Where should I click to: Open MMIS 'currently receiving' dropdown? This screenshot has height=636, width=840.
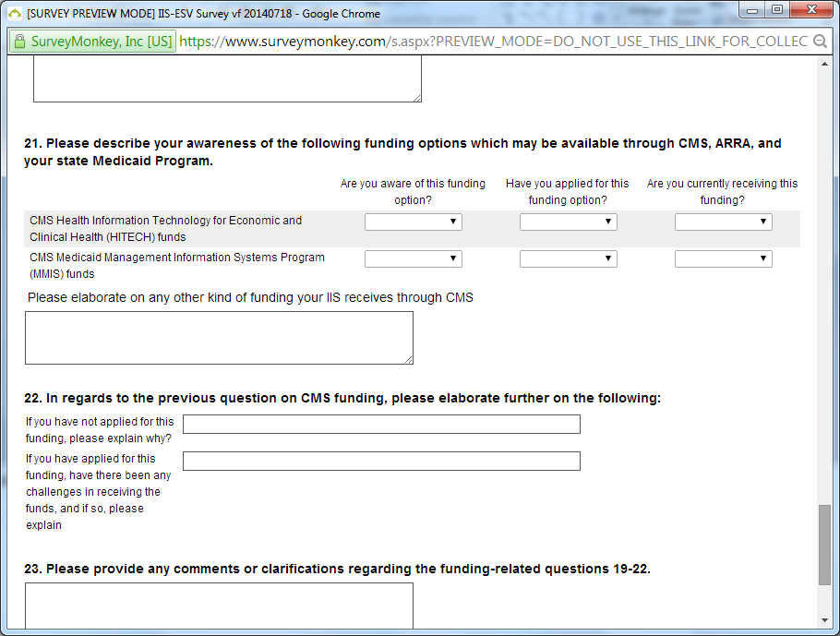tap(723, 258)
